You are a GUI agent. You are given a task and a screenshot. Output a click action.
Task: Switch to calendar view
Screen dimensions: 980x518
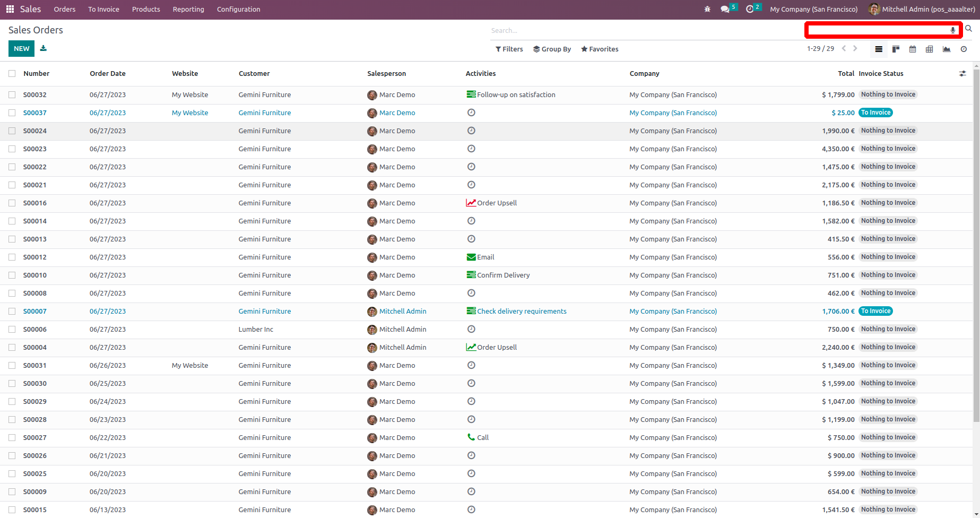point(913,49)
